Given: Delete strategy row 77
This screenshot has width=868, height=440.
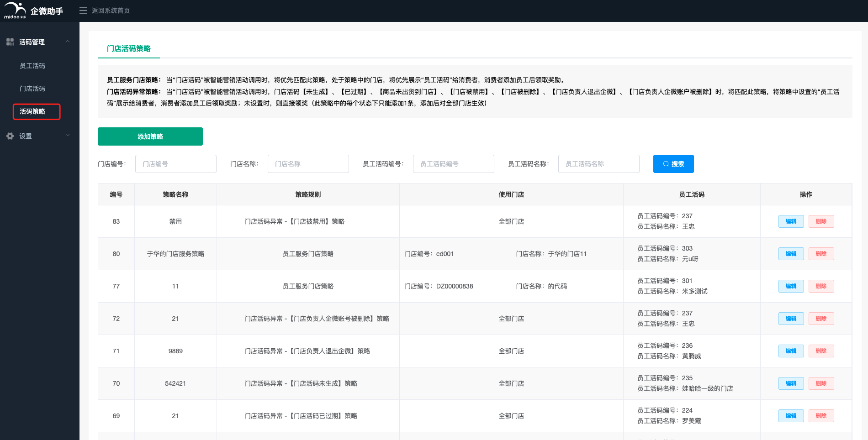Looking at the screenshot, I should pos(821,286).
